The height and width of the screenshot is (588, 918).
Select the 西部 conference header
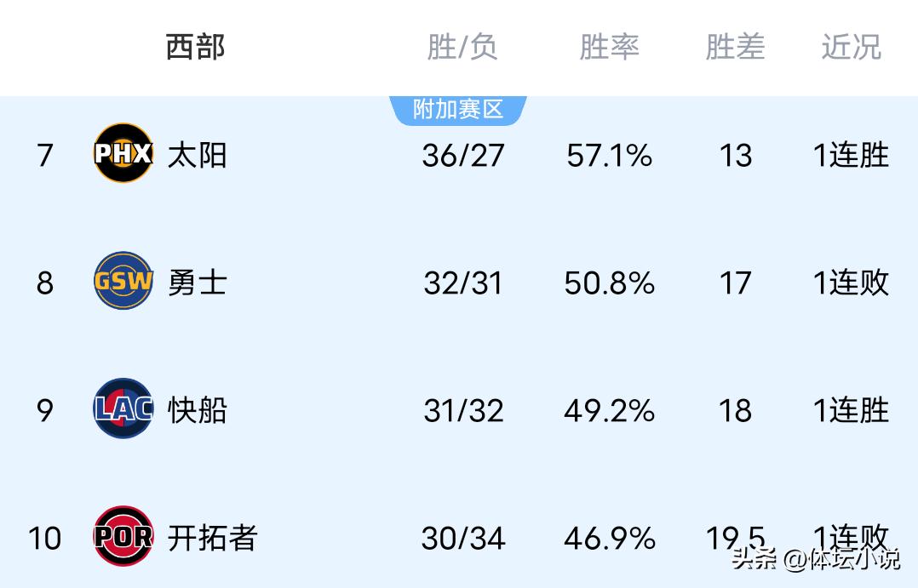pos(196,47)
